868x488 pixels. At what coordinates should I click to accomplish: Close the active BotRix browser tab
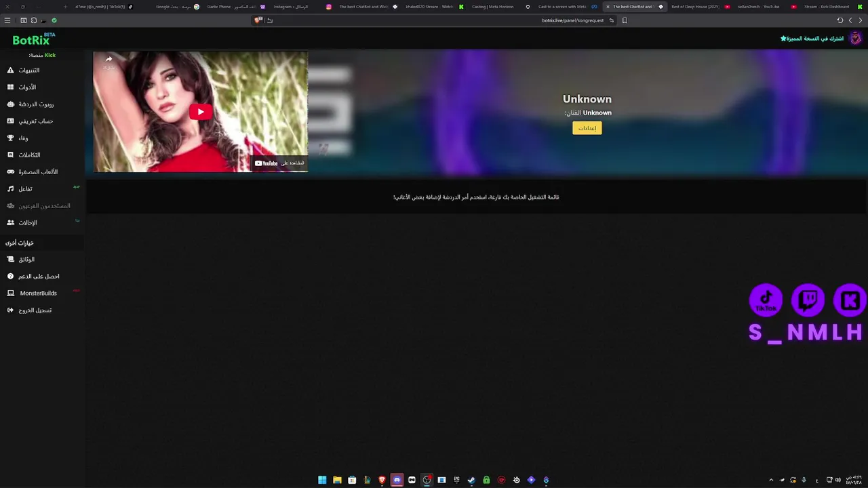click(x=608, y=7)
